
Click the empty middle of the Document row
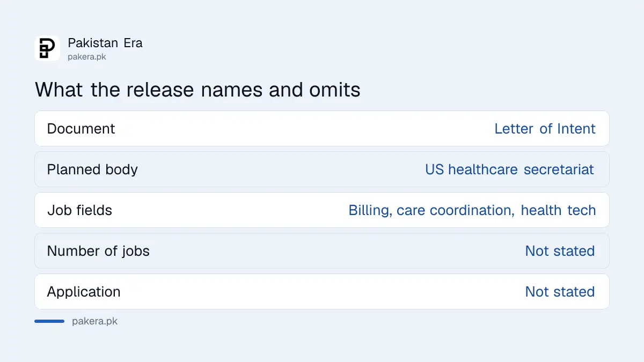pos(304,129)
